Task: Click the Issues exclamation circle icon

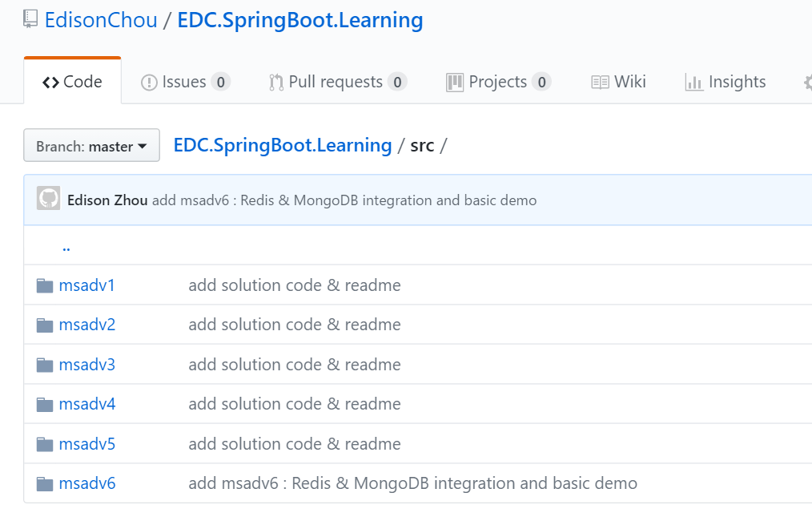Action: coord(149,83)
